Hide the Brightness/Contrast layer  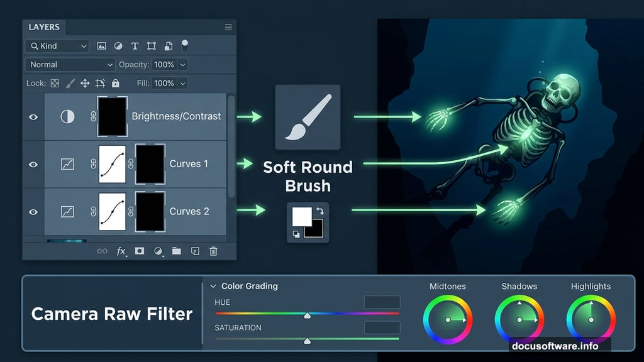33,117
